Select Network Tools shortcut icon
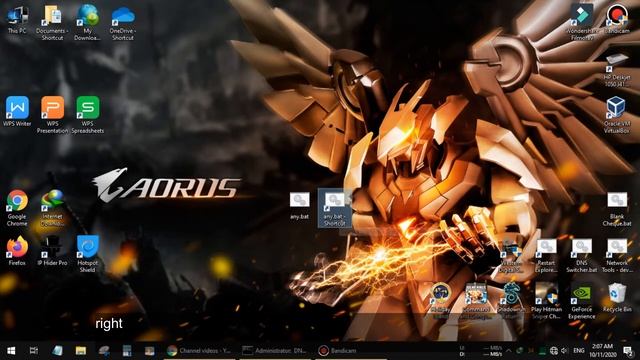Screen dimensions: 640x360 (x=617, y=256)
